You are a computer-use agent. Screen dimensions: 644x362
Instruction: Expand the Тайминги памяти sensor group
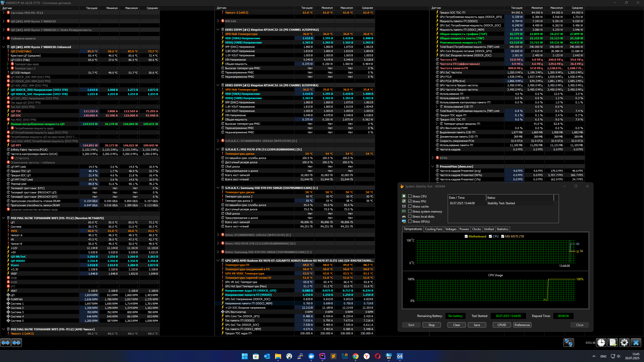click(x=4, y=38)
